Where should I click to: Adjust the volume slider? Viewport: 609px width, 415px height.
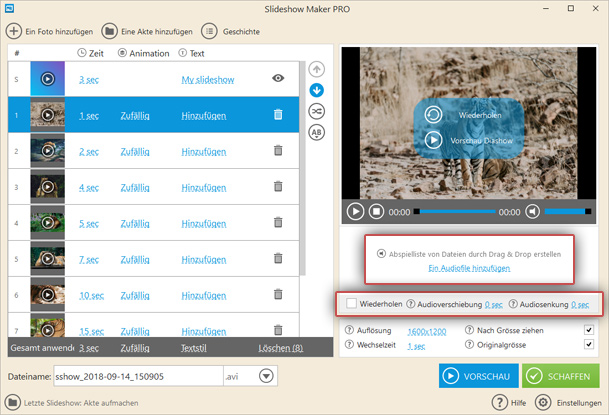tap(568, 212)
